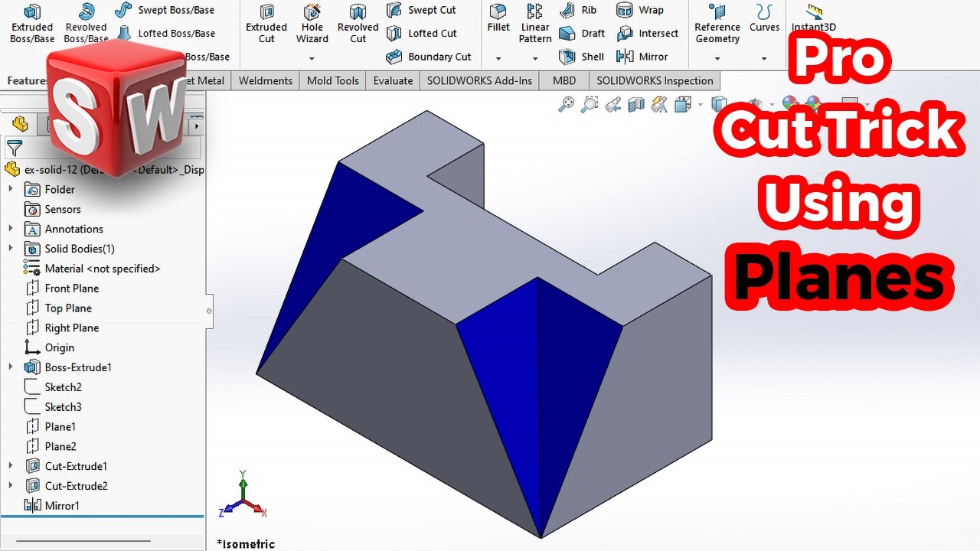Activate the Boundary Cut tool

coord(429,57)
